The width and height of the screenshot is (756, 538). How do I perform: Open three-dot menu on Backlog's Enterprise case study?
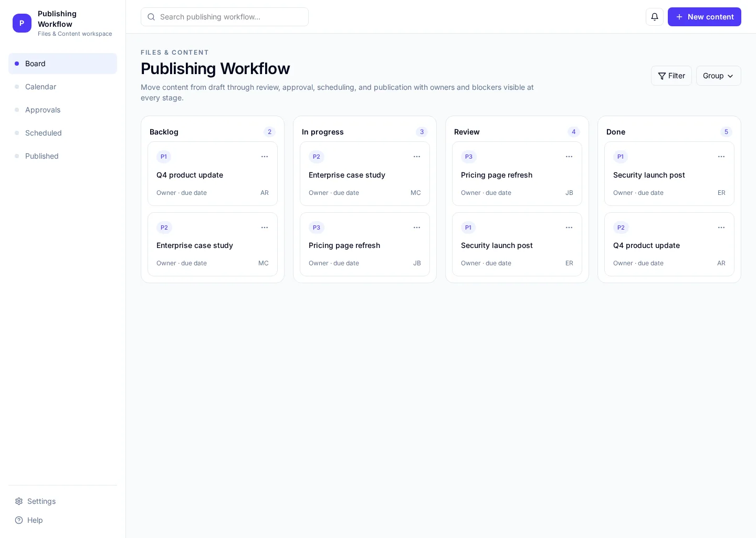[x=265, y=227]
